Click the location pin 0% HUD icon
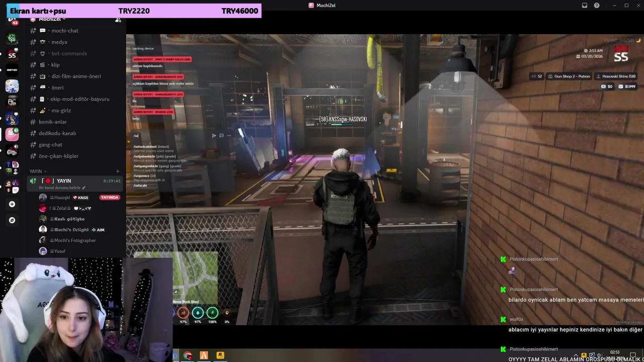 227,313
